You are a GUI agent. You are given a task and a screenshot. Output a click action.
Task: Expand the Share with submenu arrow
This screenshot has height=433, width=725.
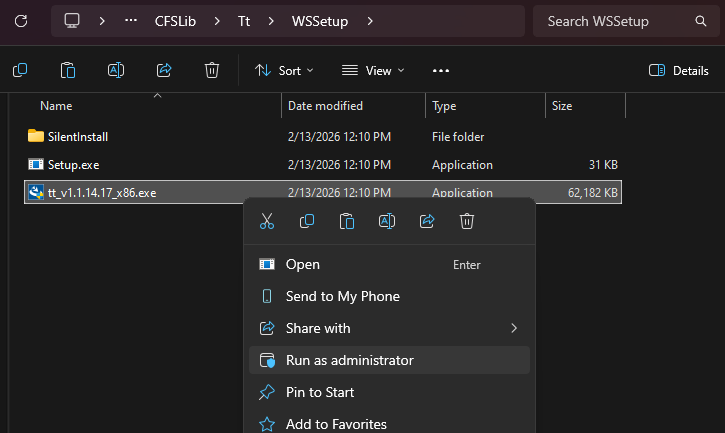514,328
